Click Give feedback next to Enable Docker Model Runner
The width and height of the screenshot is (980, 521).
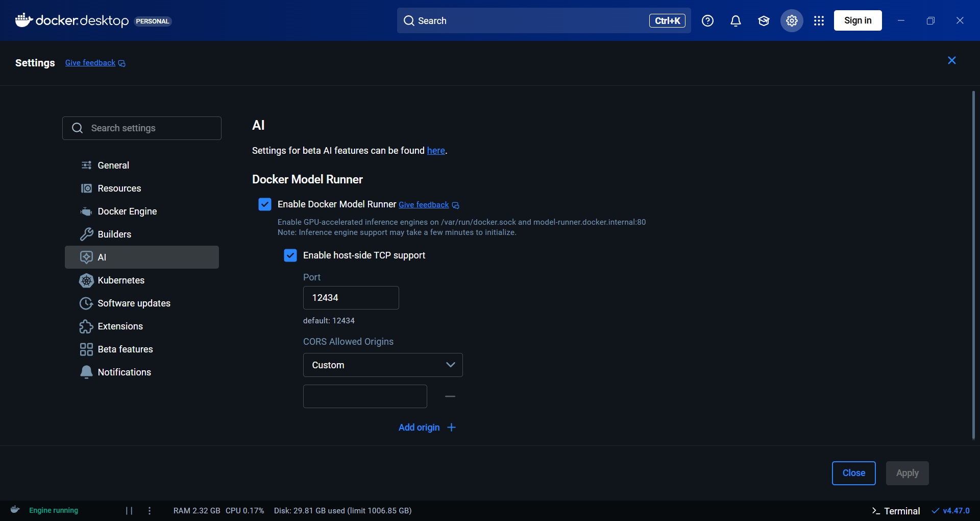tap(424, 205)
